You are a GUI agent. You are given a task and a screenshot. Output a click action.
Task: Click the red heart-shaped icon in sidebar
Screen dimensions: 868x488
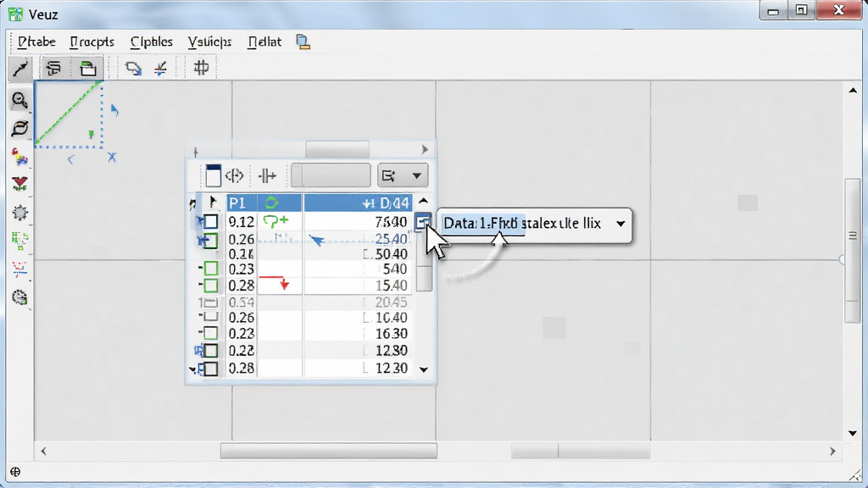[x=20, y=184]
